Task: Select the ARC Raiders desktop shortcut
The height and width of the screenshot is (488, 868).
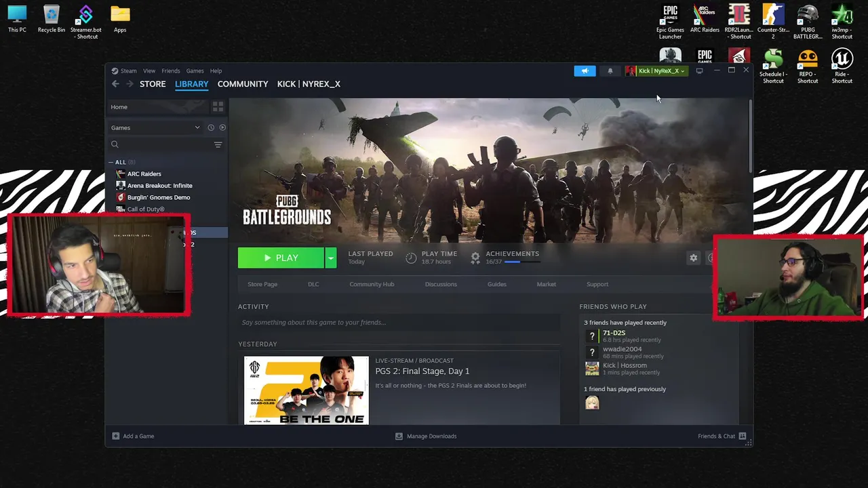Action: coord(705,19)
